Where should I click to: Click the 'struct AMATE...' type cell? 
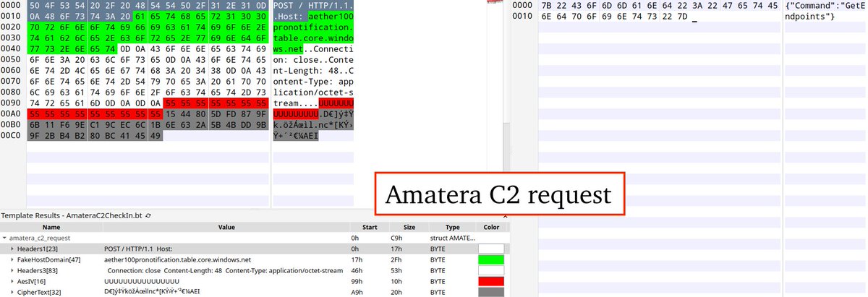[x=452, y=237]
